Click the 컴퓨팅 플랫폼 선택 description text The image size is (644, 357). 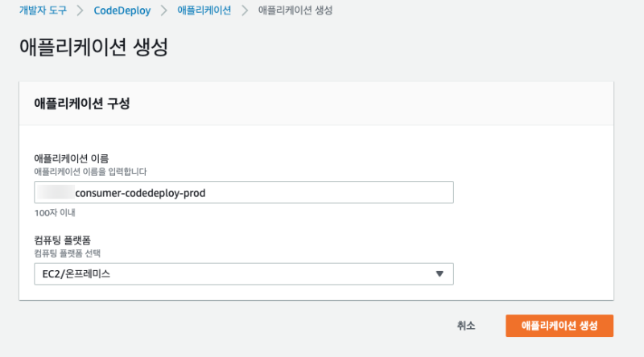tap(72, 253)
